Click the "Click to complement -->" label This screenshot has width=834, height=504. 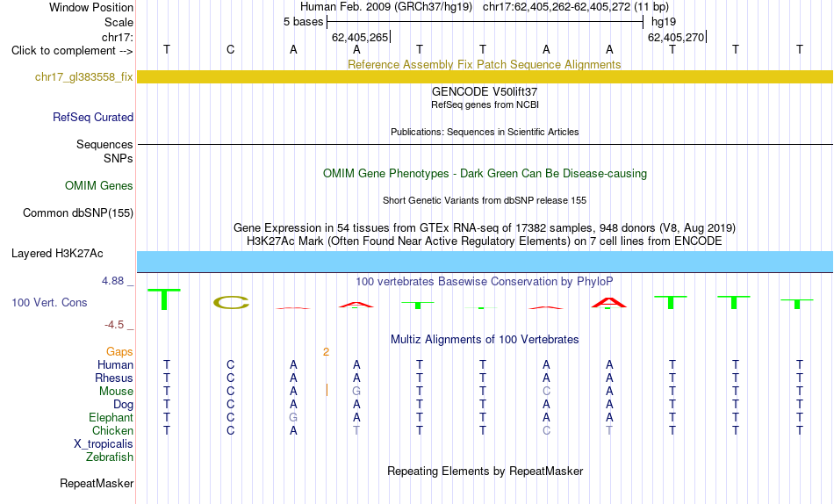(72, 51)
